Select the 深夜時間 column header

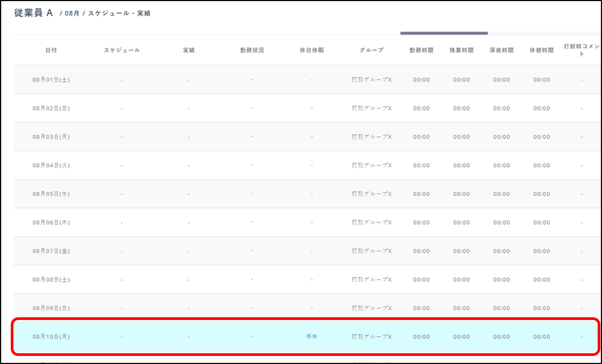coord(502,50)
